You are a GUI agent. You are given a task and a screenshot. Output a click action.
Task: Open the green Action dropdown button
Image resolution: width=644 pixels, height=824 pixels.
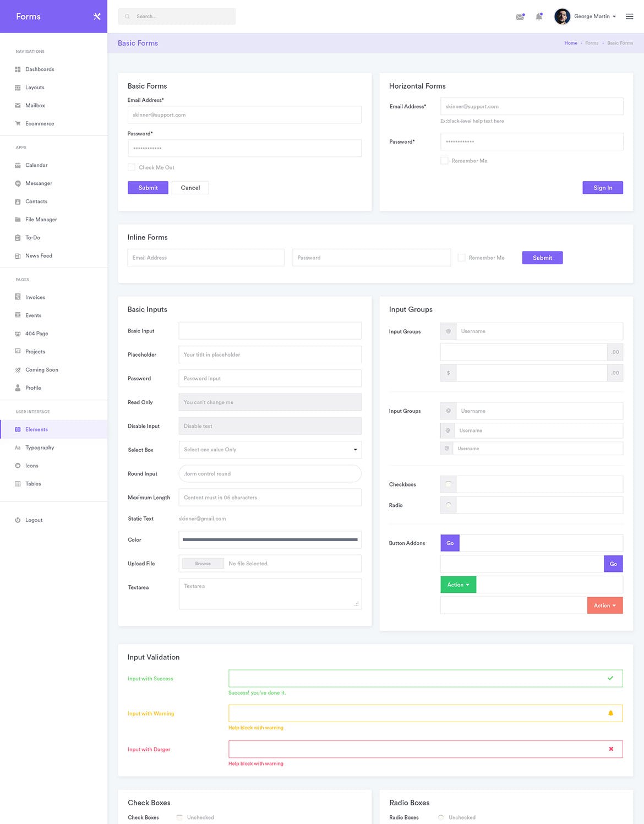[458, 585]
